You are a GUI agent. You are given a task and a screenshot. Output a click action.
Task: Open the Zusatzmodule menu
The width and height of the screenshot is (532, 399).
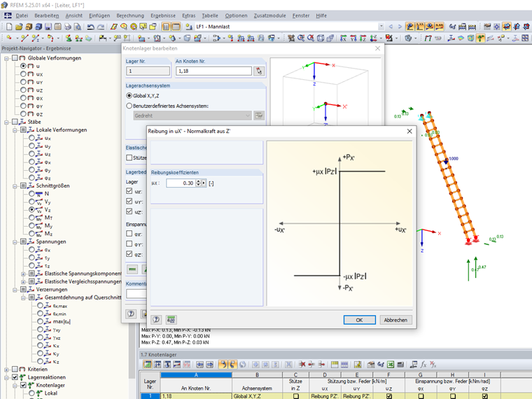tap(269, 15)
